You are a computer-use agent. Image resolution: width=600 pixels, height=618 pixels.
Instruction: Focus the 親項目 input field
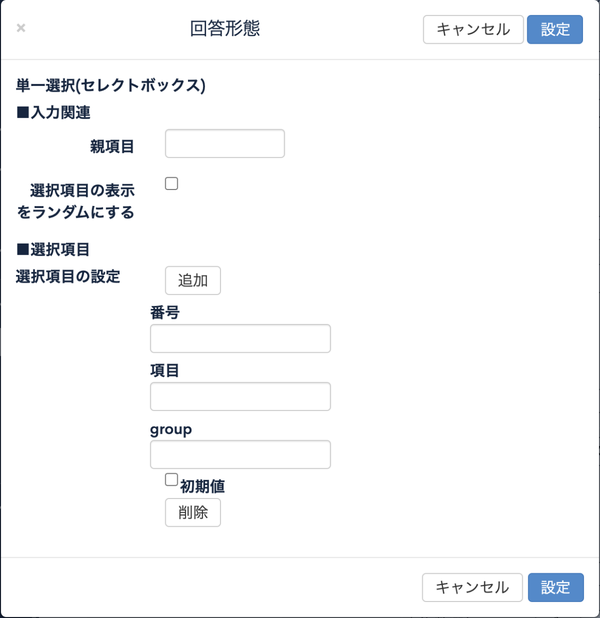[x=225, y=143]
